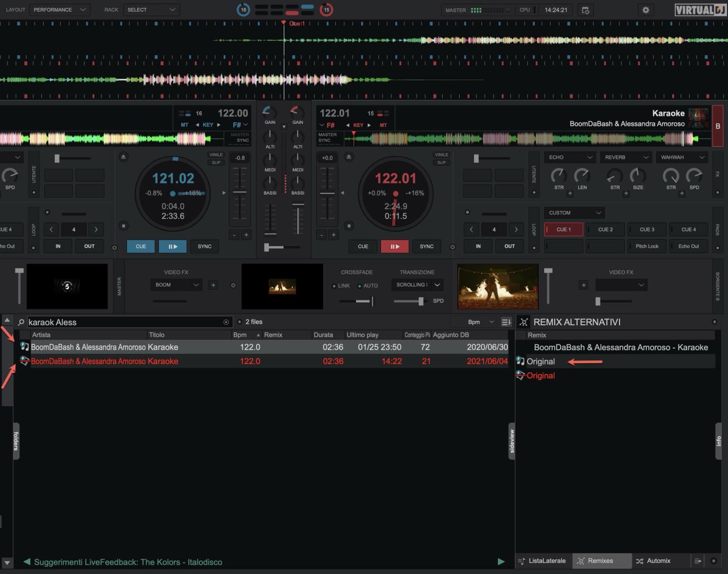The image size is (728, 574).
Task: Toggle MT master tempo on right deck
Action: pos(383,125)
